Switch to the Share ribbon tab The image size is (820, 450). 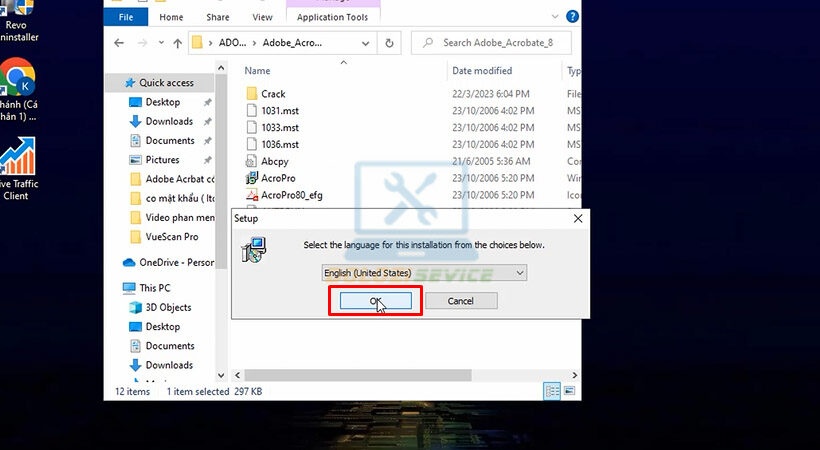[218, 17]
